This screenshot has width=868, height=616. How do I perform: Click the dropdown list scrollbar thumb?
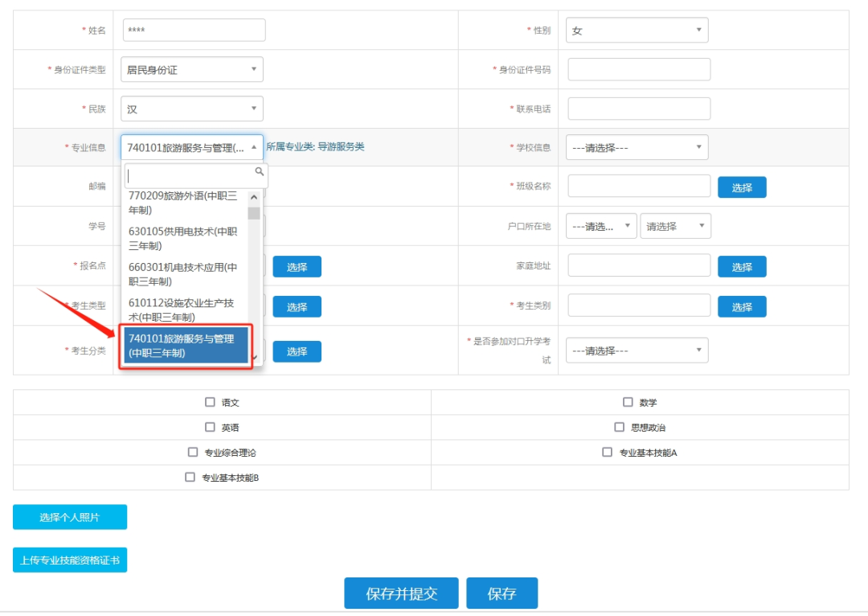pyautogui.click(x=254, y=213)
